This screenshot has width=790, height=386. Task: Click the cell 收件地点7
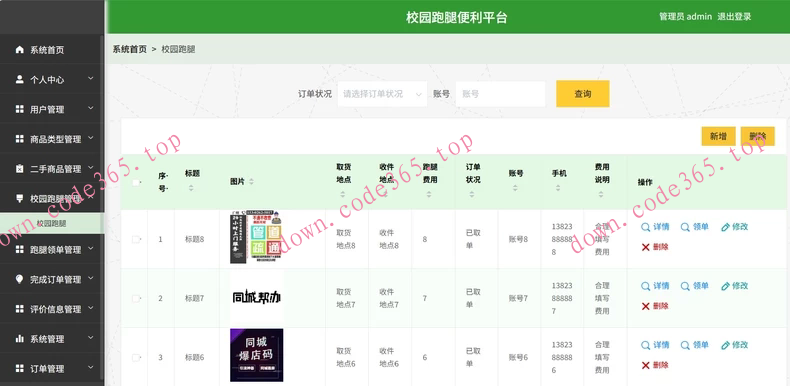[389, 298]
